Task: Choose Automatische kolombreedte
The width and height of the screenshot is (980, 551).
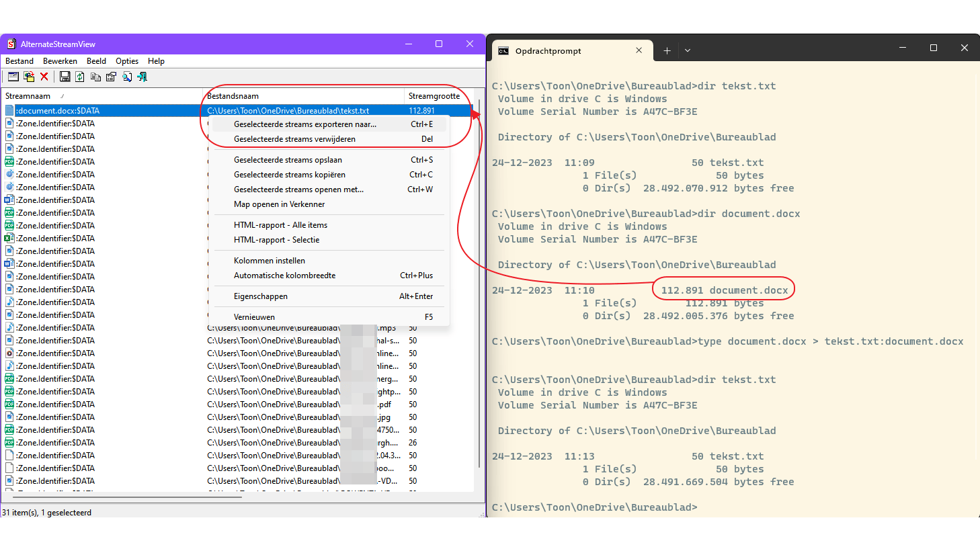Action: 329,275
